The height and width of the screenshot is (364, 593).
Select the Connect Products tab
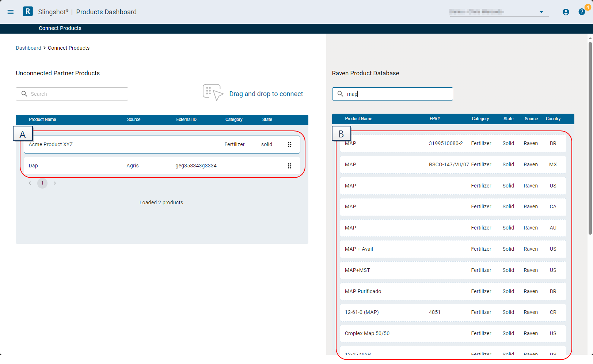point(60,29)
